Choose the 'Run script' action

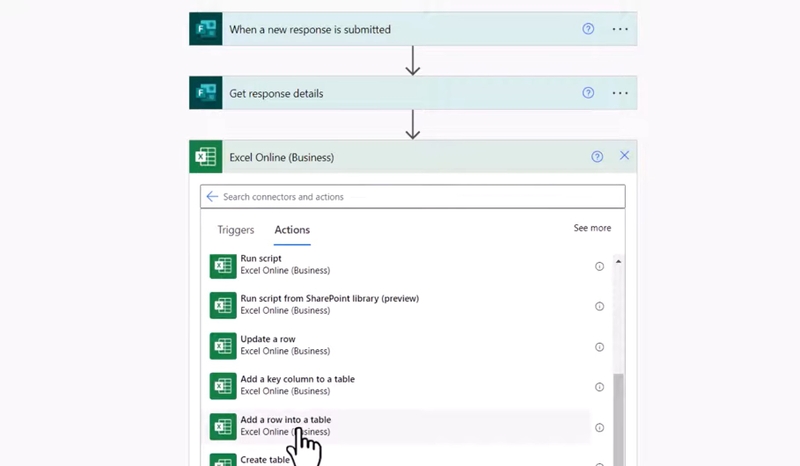[x=399, y=265]
